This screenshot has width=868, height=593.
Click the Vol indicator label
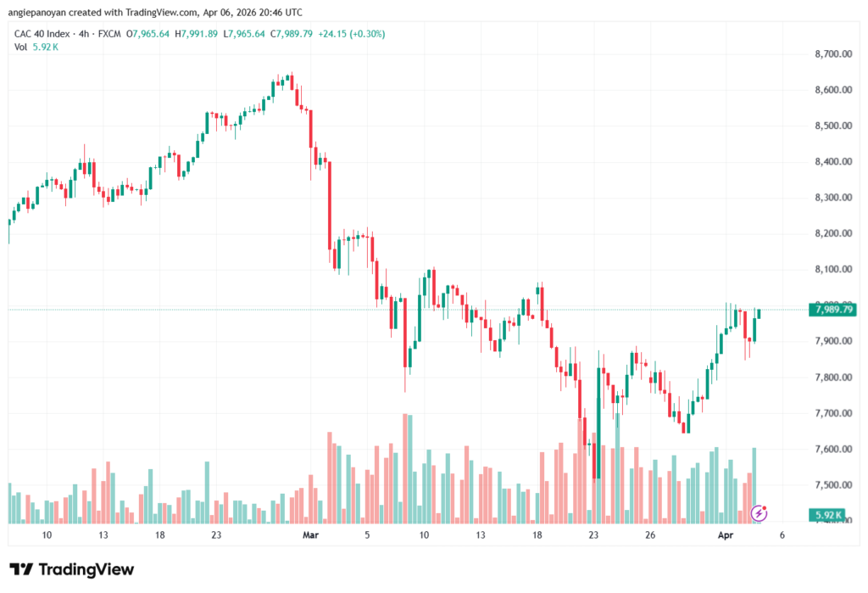tap(21, 47)
